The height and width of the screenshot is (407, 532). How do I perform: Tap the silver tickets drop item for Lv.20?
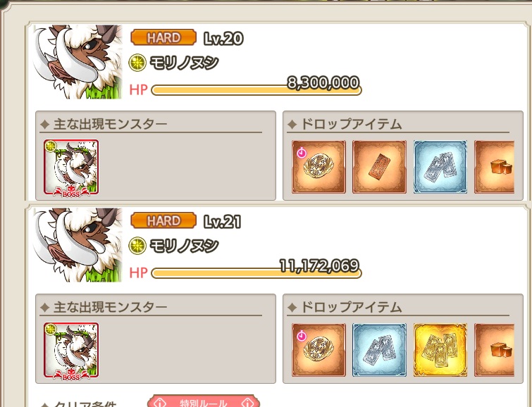[440, 167]
